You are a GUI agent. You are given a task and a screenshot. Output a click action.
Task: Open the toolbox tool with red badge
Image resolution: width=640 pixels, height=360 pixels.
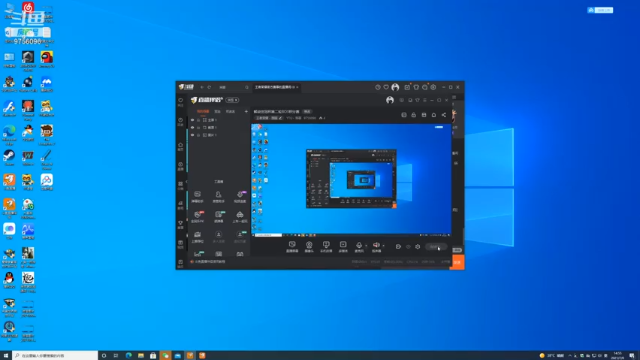[198, 216]
